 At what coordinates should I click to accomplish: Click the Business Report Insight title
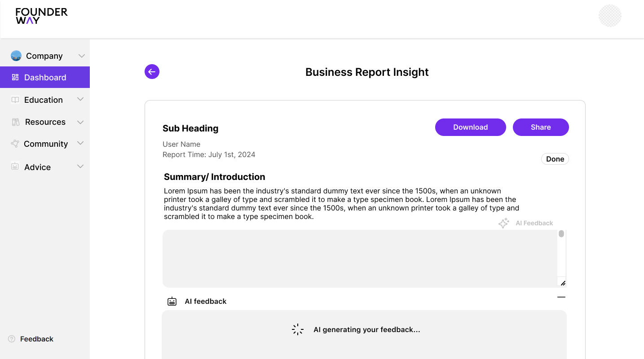click(x=367, y=72)
